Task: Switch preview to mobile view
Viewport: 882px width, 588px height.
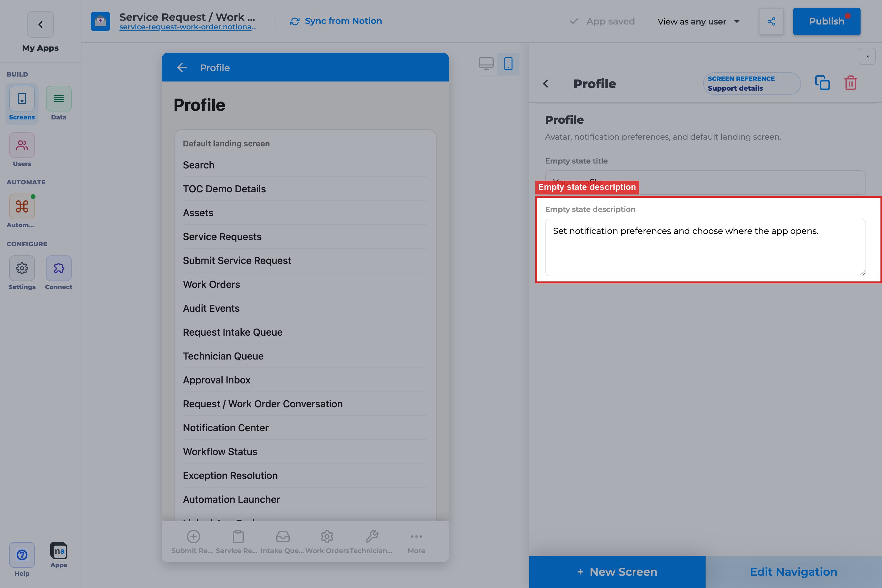Action: [508, 64]
